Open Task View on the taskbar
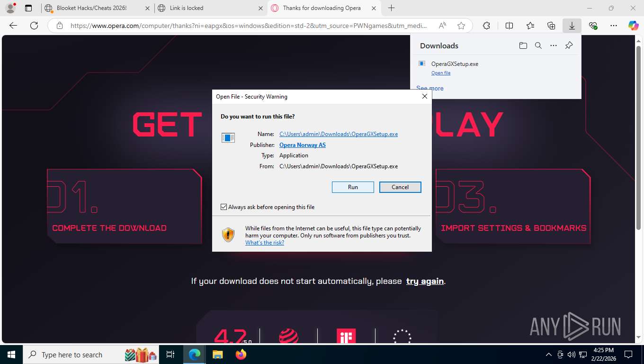The image size is (644, 364). point(170,355)
